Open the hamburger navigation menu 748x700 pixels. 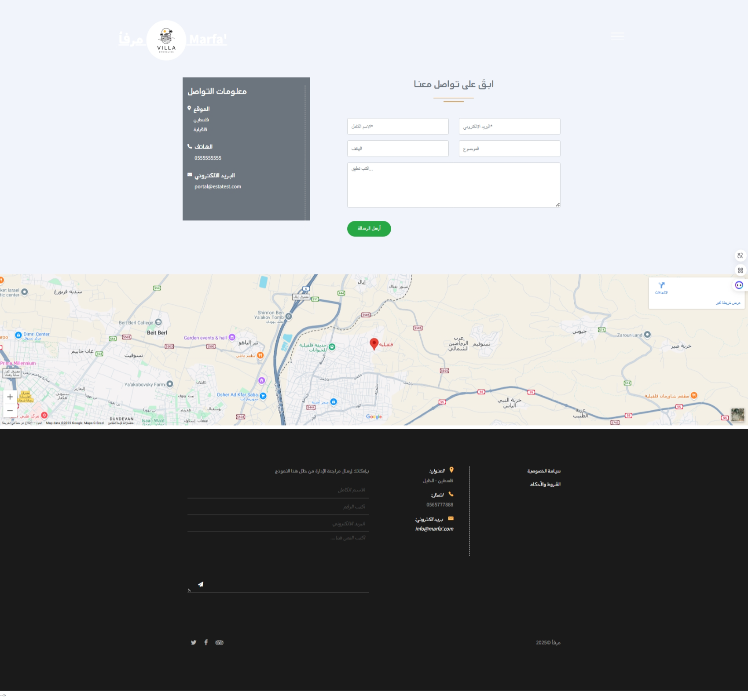click(617, 36)
